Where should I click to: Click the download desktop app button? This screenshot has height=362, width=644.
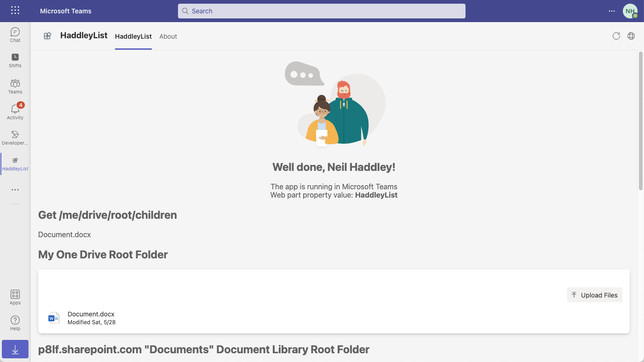click(15, 350)
